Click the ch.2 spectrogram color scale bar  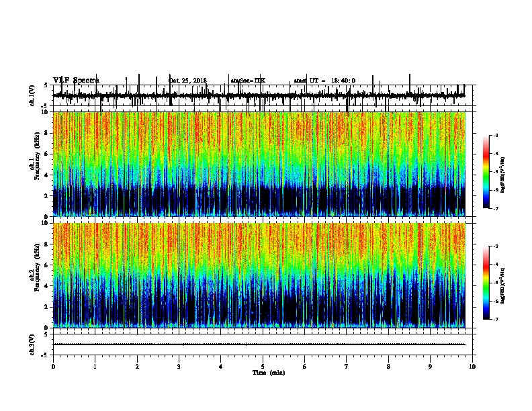486,283
